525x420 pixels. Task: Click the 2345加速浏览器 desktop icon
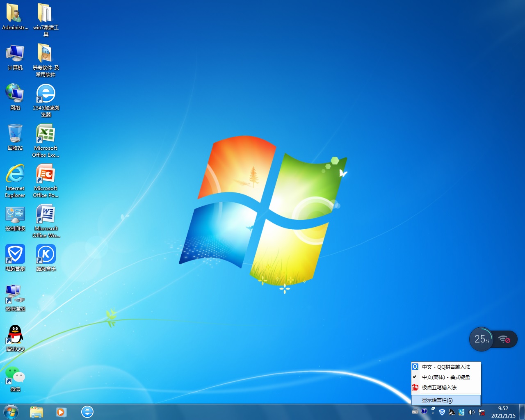[46, 94]
